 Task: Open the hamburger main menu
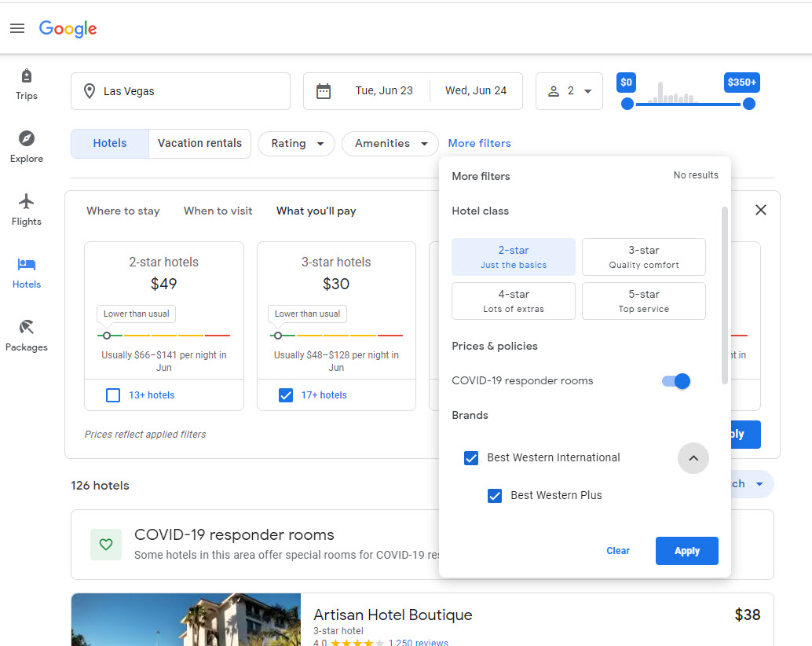[17, 28]
